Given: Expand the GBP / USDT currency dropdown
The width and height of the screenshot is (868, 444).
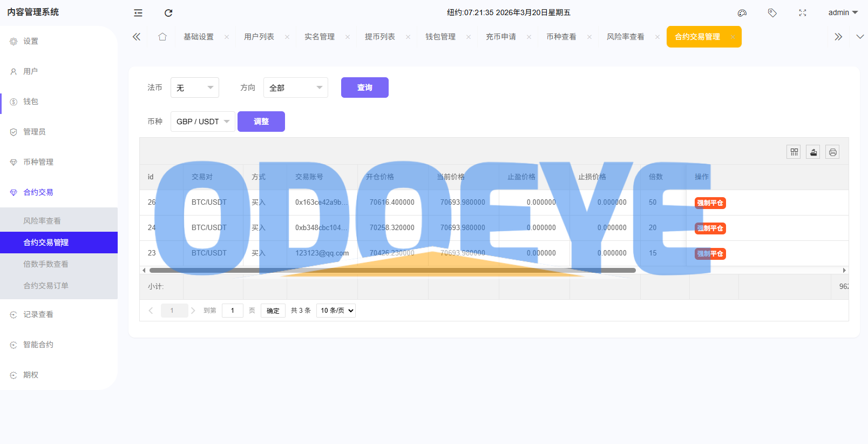Looking at the screenshot, I should point(202,122).
